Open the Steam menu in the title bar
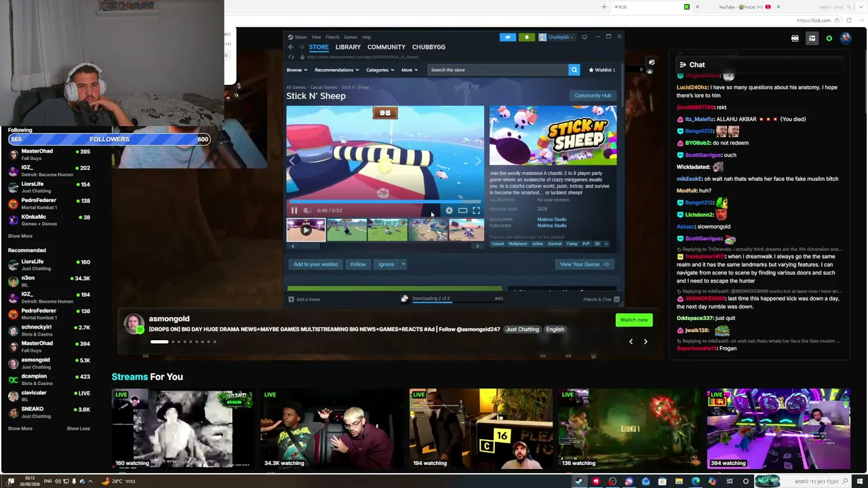The height and width of the screenshot is (488, 868). 298,37
